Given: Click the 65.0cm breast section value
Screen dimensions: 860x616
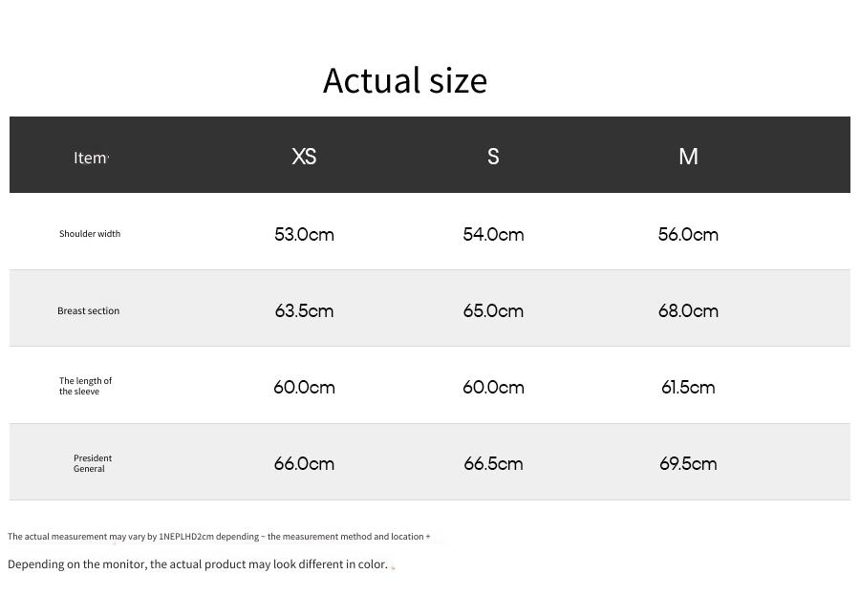Looking at the screenshot, I should (x=493, y=311).
